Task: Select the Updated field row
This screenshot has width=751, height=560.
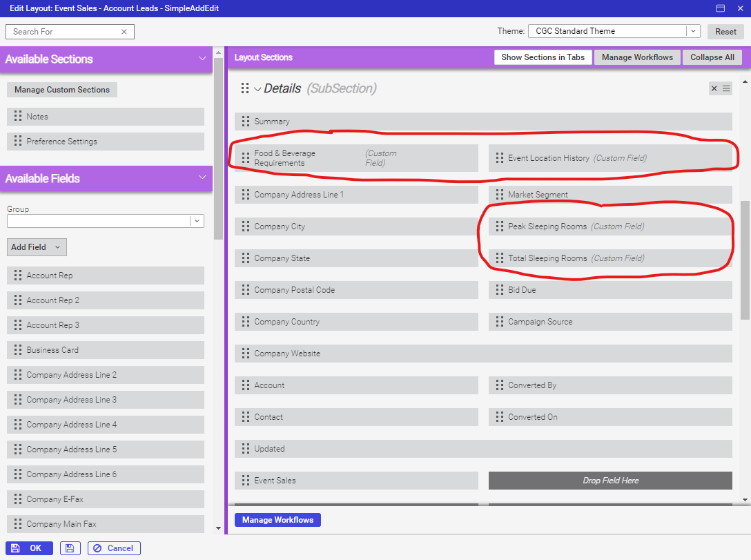Action: pyautogui.click(x=483, y=449)
